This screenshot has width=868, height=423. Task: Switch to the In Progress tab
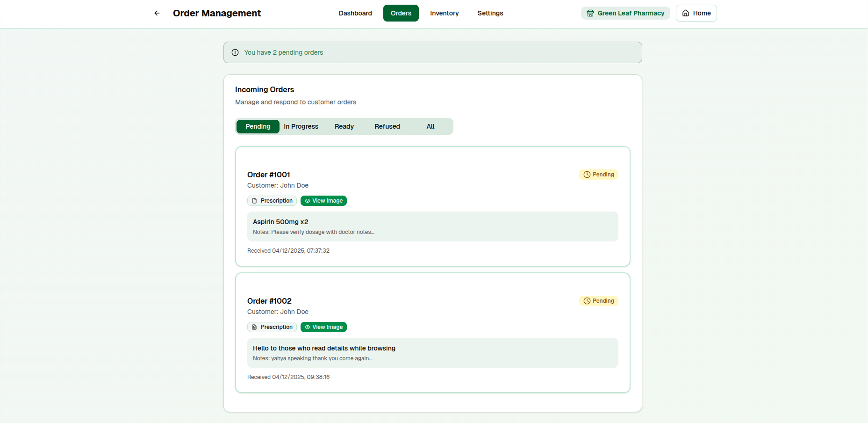point(301,126)
